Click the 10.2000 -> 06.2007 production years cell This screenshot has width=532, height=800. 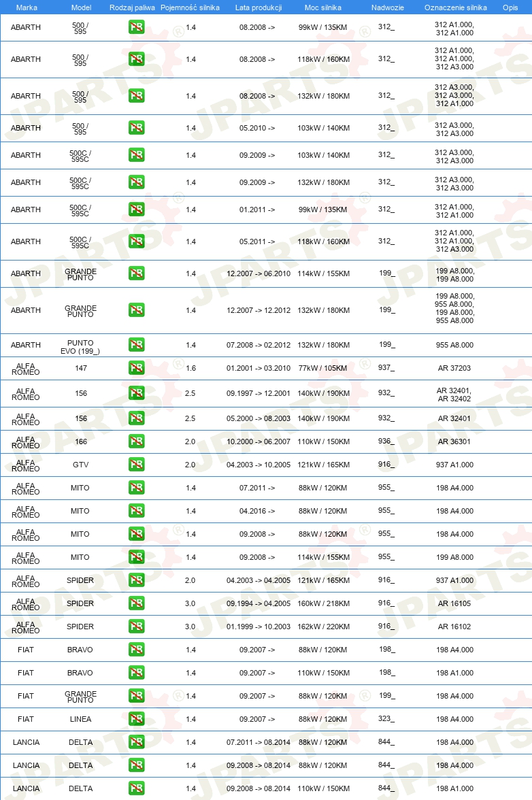tap(259, 441)
